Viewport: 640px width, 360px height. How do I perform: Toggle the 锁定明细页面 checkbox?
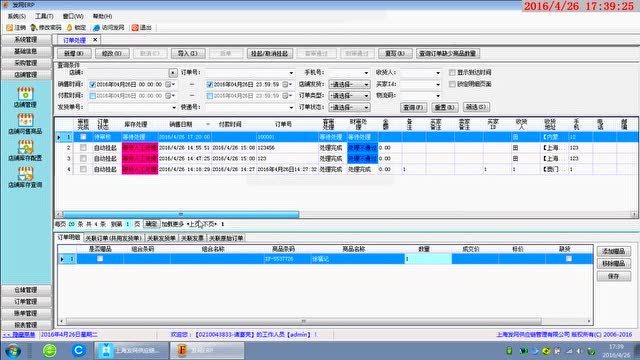point(452,84)
